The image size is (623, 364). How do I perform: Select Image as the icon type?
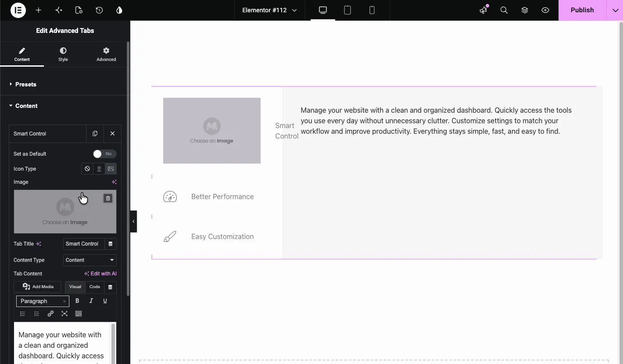pyautogui.click(x=111, y=169)
